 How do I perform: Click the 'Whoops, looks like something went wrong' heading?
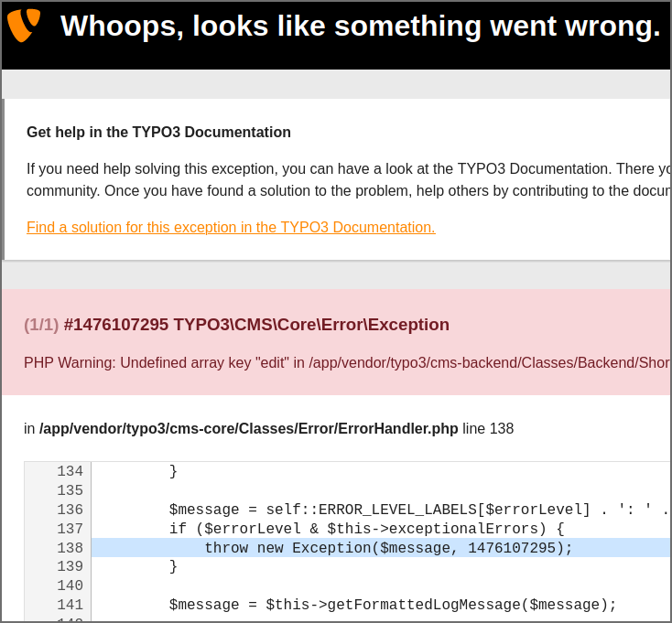(360, 27)
